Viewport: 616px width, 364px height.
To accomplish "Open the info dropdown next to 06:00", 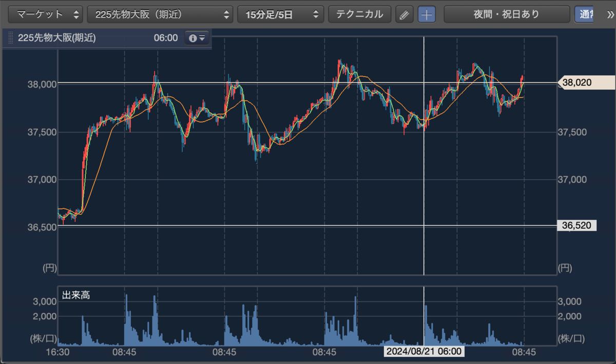I will pos(197,38).
